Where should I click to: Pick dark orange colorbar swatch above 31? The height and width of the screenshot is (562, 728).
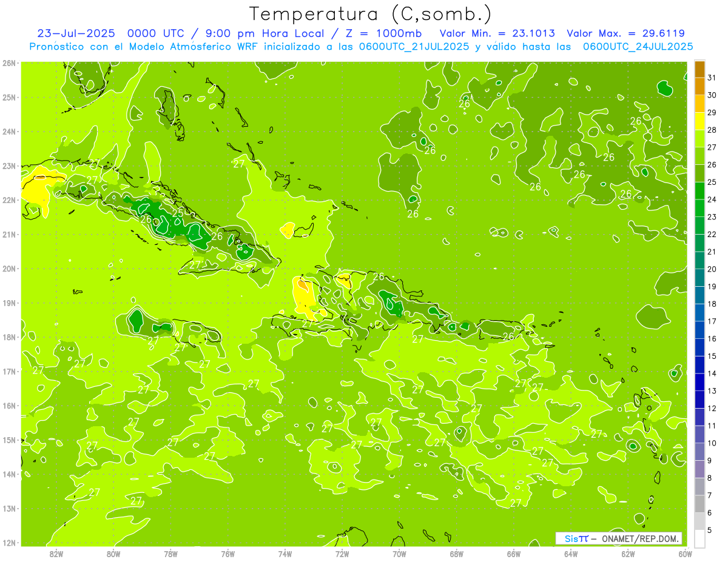click(x=699, y=69)
